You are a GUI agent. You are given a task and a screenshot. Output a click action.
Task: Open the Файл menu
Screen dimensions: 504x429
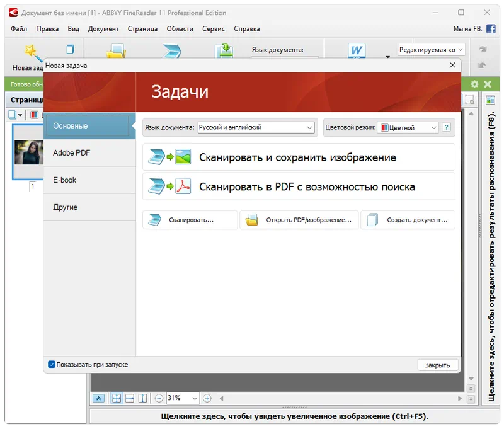pyautogui.click(x=19, y=28)
